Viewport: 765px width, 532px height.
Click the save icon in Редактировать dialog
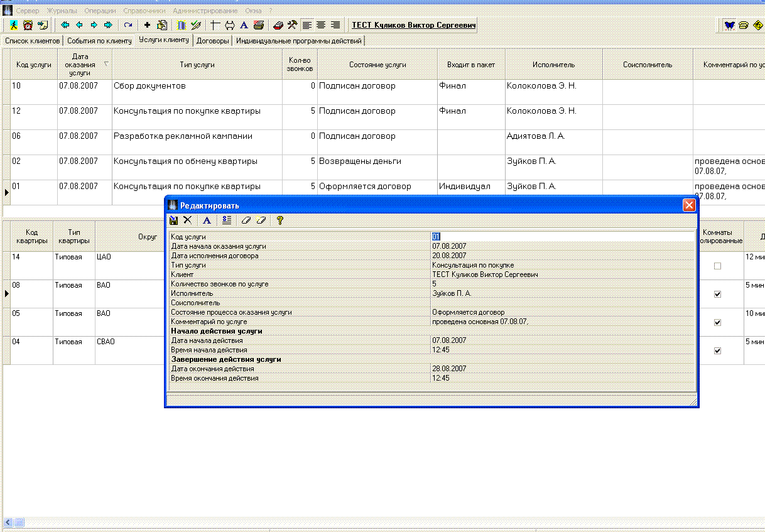click(x=174, y=220)
